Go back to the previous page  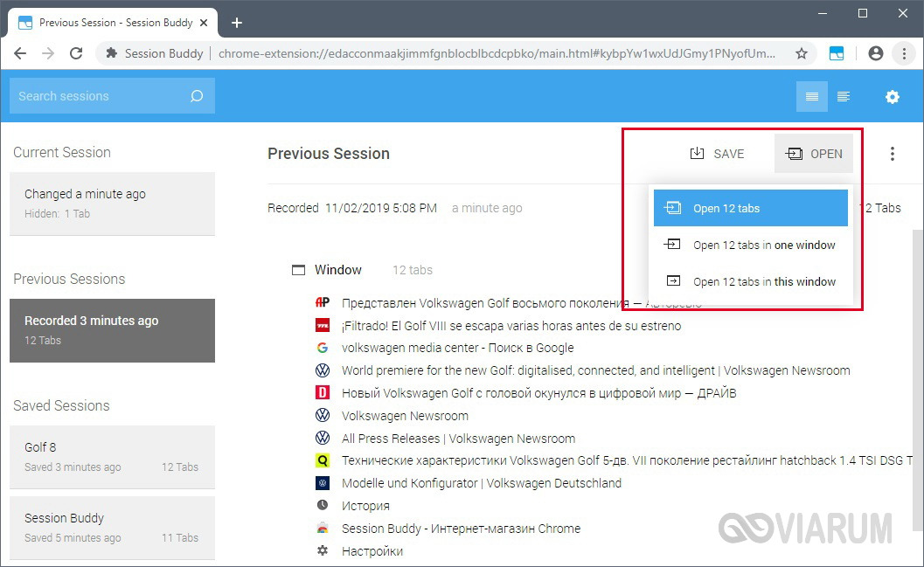[x=21, y=53]
